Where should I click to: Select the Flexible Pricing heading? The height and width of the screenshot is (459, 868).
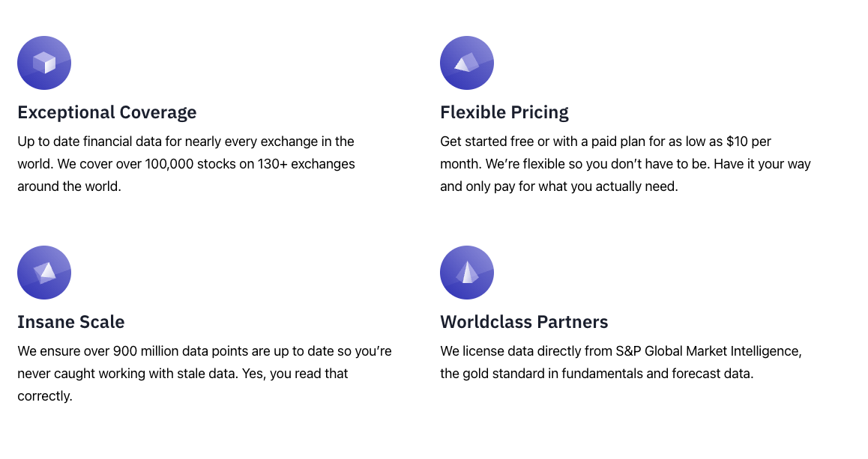click(504, 112)
